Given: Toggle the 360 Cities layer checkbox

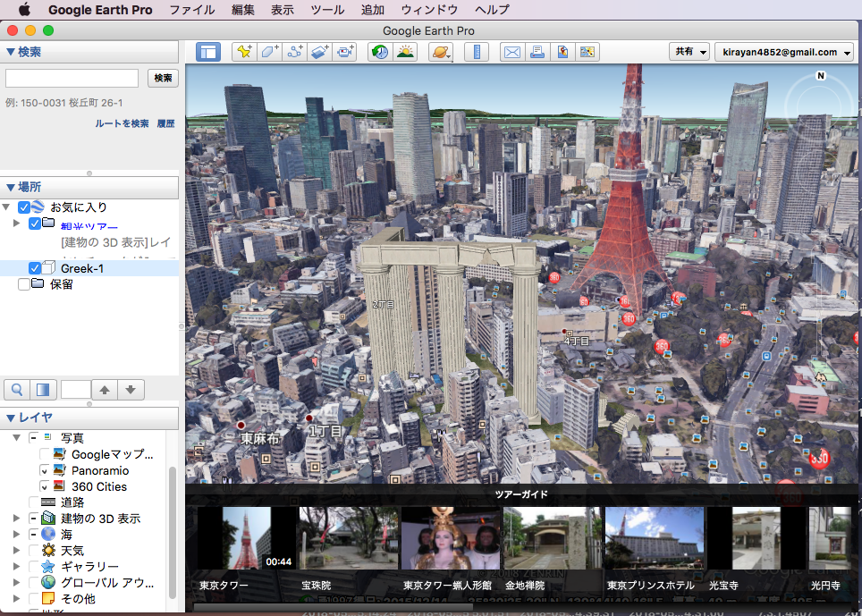Looking at the screenshot, I should click(x=45, y=486).
